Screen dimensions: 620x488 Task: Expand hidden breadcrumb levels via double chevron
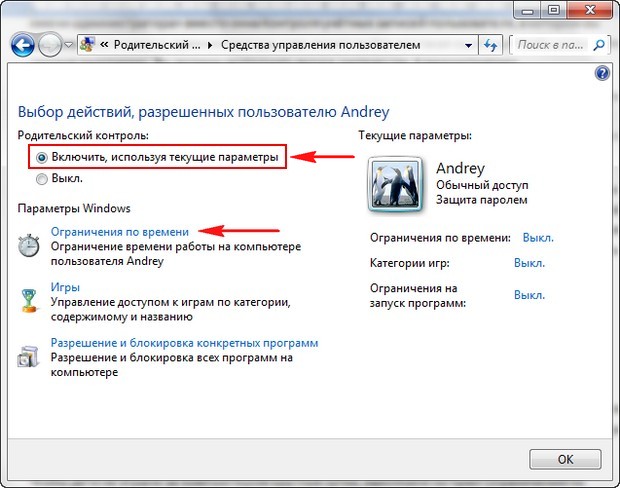click(x=104, y=45)
